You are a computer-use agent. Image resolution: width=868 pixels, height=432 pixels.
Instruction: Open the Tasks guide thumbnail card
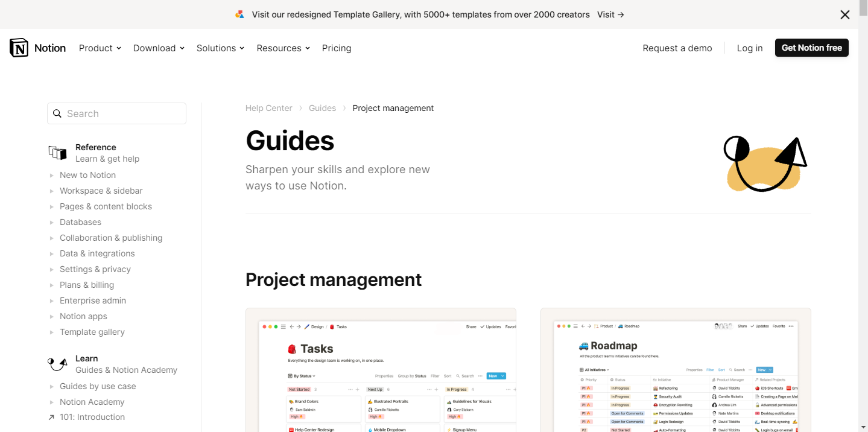click(x=381, y=370)
